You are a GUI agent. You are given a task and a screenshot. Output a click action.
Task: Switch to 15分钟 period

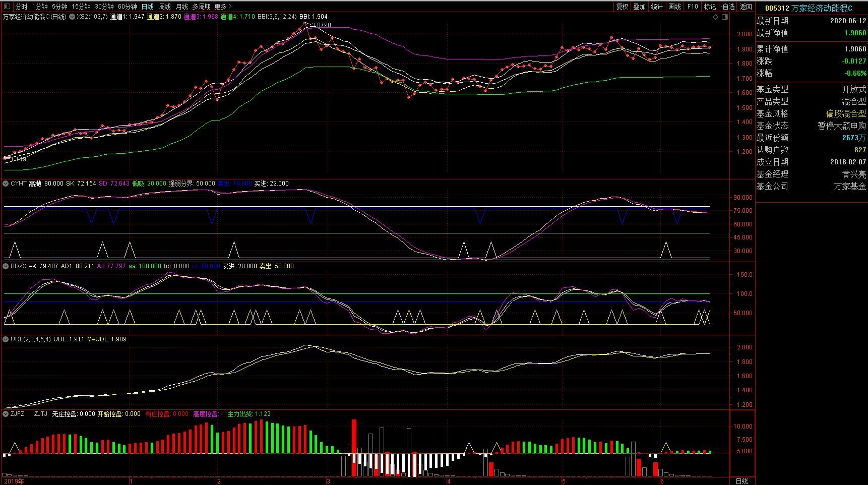coord(81,7)
